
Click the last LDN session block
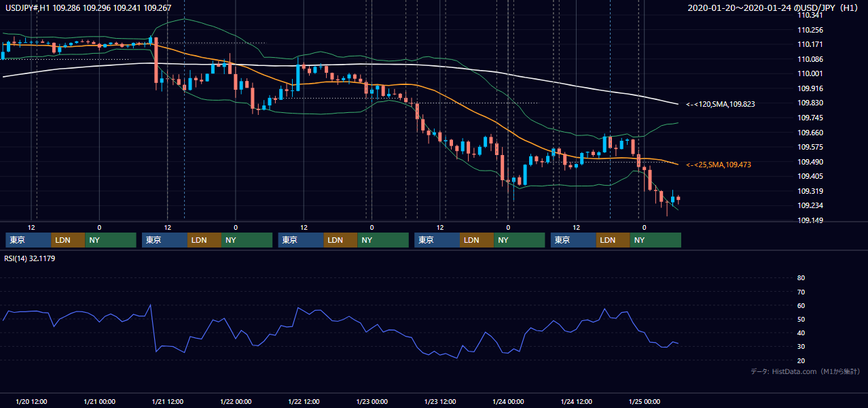coord(613,240)
